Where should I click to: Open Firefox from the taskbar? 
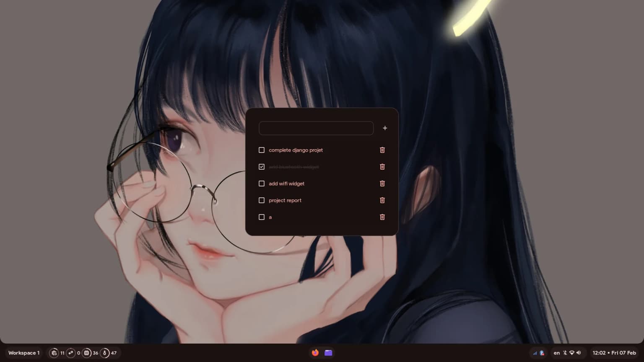[x=315, y=353]
